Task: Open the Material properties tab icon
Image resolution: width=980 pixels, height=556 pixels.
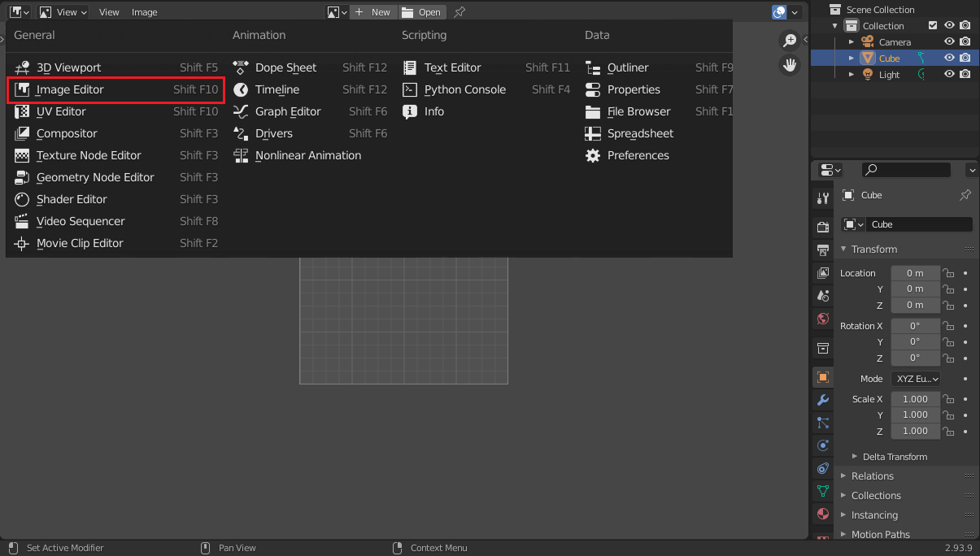Action: point(823,514)
